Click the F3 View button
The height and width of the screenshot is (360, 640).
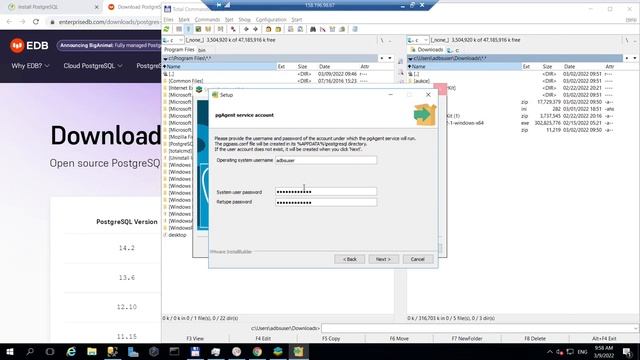point(195,338)
